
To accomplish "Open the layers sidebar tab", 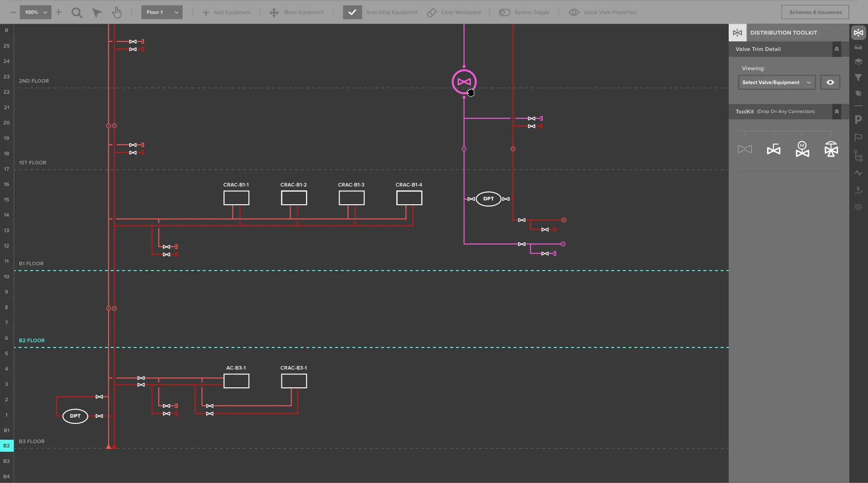I will [858, 62].
